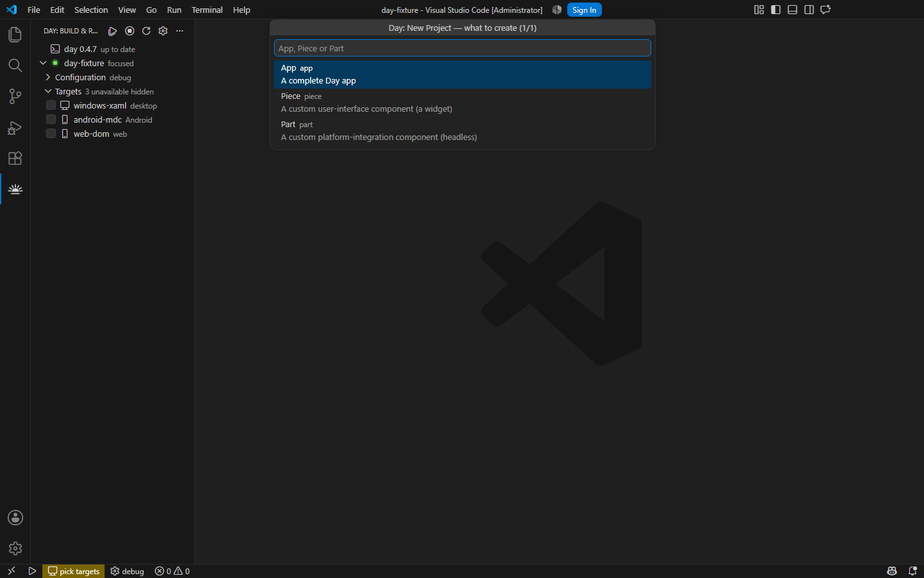924x578 pixels.
Task: Open the Help menu
Action: pos(242,10)
